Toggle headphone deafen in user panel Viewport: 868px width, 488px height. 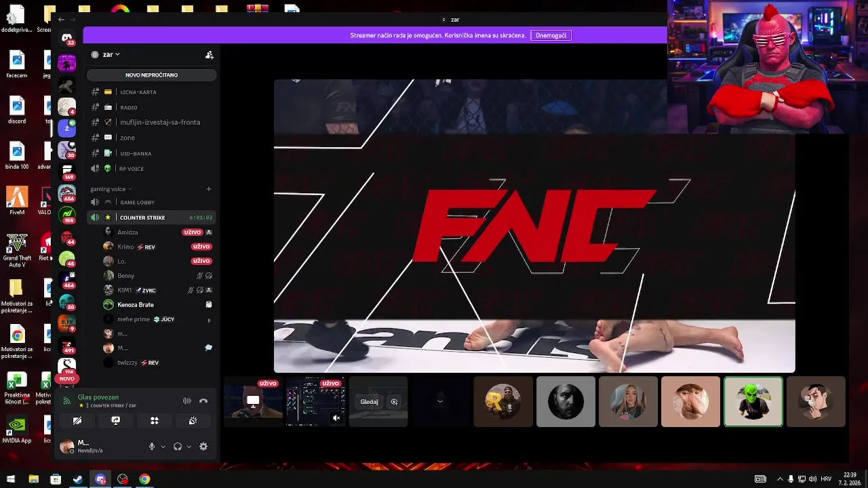(x=178, y=447)
